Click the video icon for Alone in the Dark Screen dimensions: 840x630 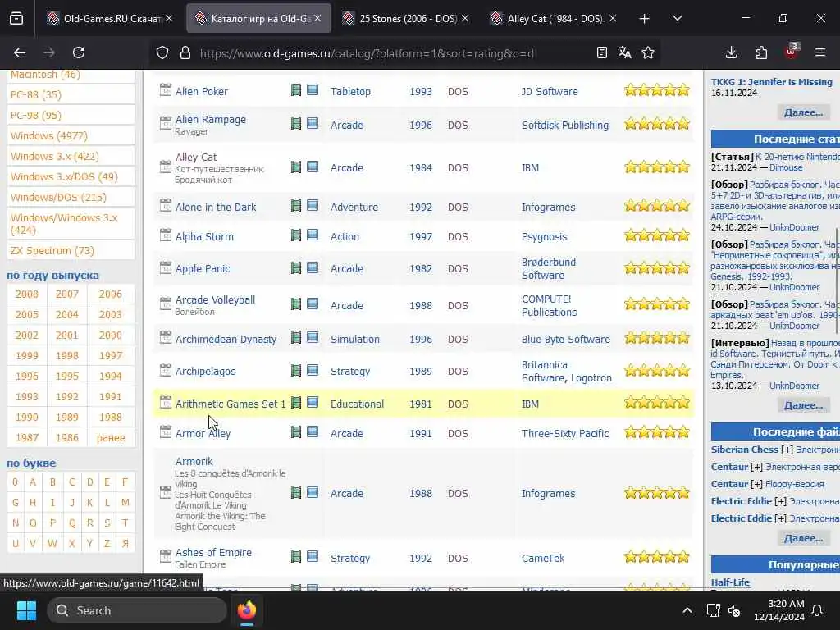(x=295, y=206)
